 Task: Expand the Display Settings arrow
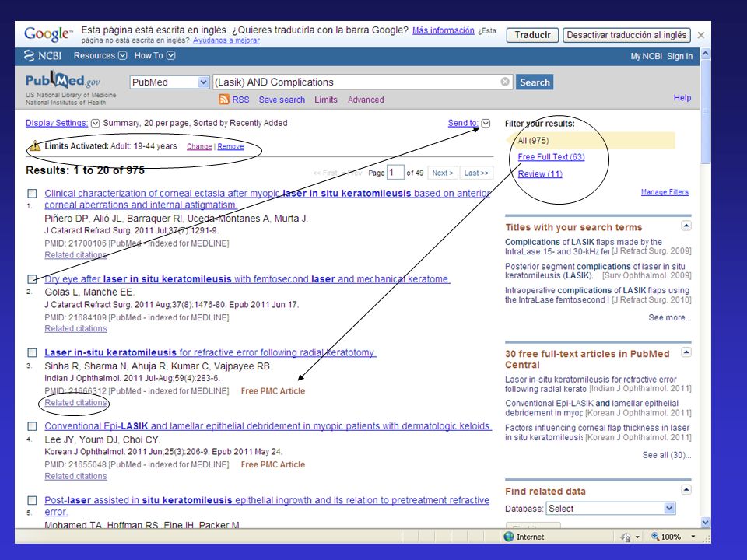[95, 124]
